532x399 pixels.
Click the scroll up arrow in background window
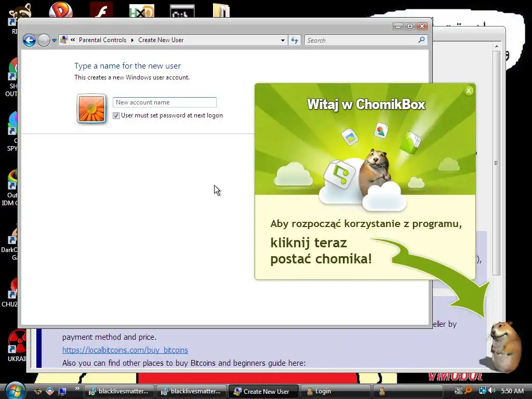coord(496,46)
